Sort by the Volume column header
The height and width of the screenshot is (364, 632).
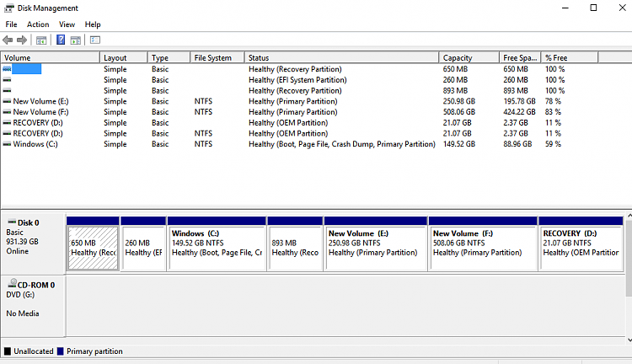pos(51,57)
